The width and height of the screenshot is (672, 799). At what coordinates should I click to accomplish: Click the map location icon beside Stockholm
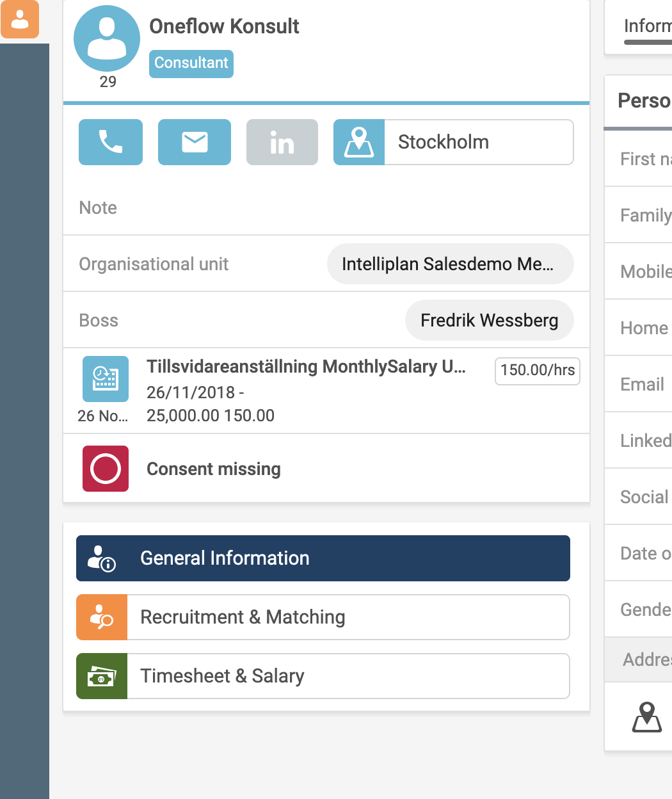[x=359, y=142]
